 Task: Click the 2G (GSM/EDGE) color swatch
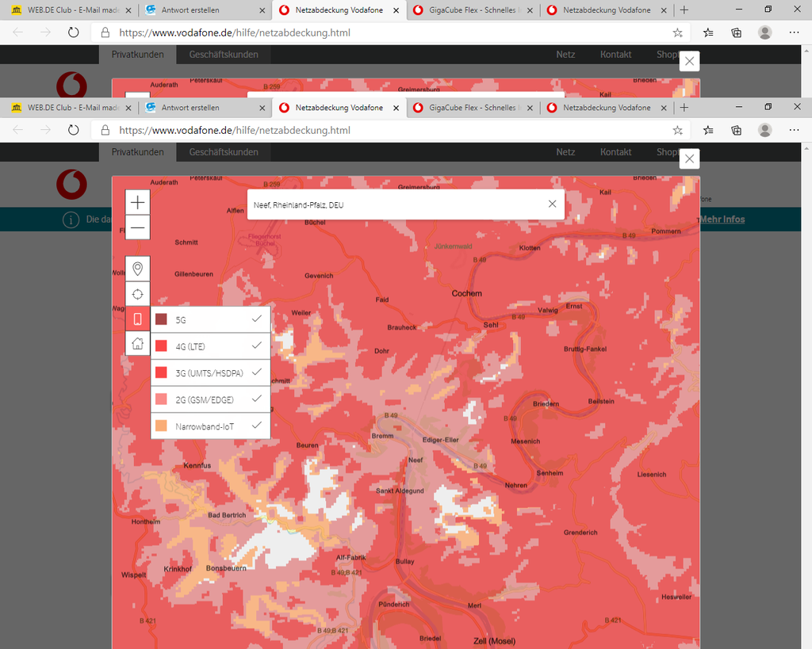click(x=161, y=399)
